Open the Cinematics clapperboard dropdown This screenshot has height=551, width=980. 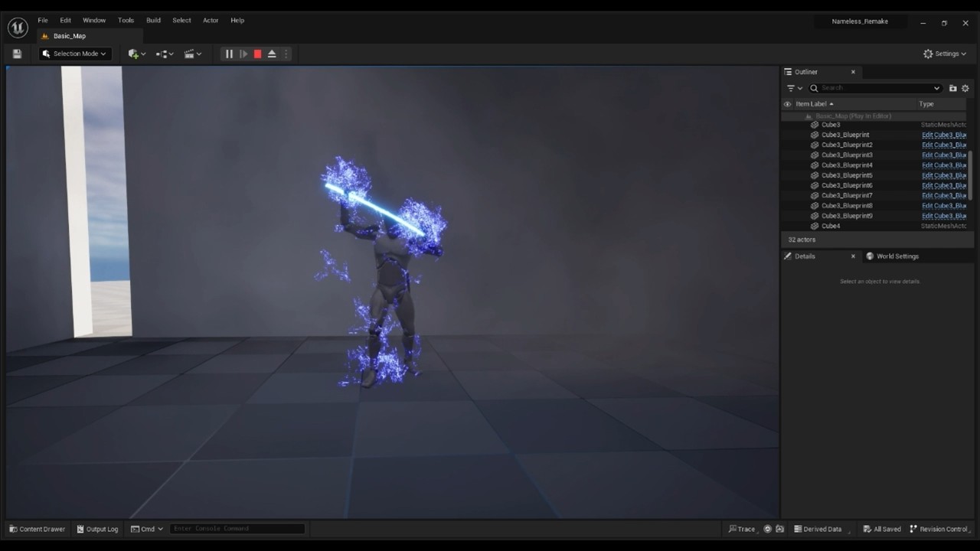coord(193,54)
